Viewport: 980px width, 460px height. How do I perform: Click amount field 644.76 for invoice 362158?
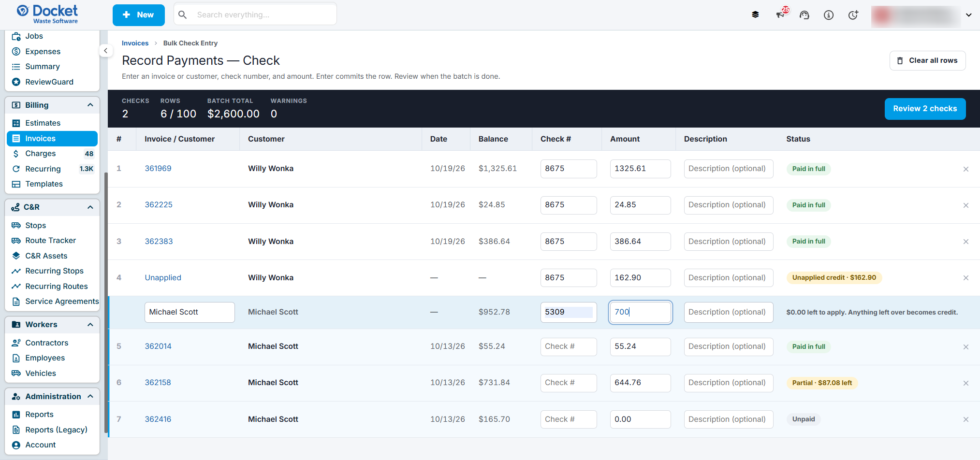coord(641,383)
